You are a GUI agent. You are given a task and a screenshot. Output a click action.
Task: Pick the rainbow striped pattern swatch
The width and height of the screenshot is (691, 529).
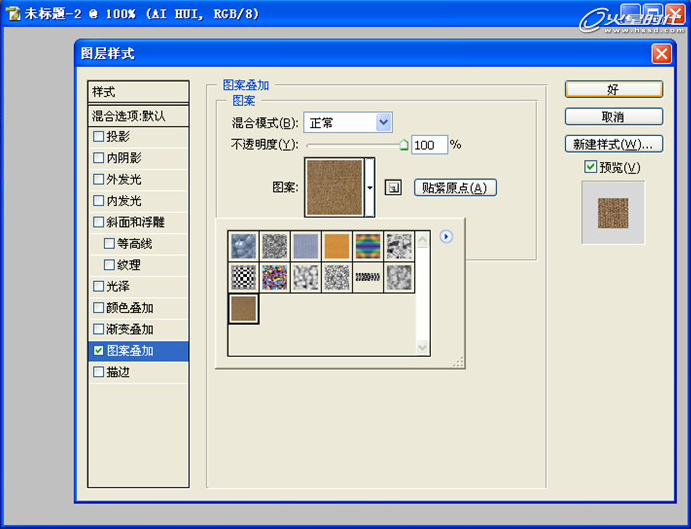click(368, 246)
